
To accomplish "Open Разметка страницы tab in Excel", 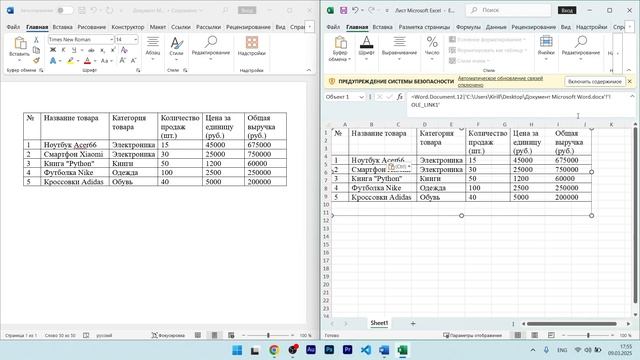I will (424, 27).
